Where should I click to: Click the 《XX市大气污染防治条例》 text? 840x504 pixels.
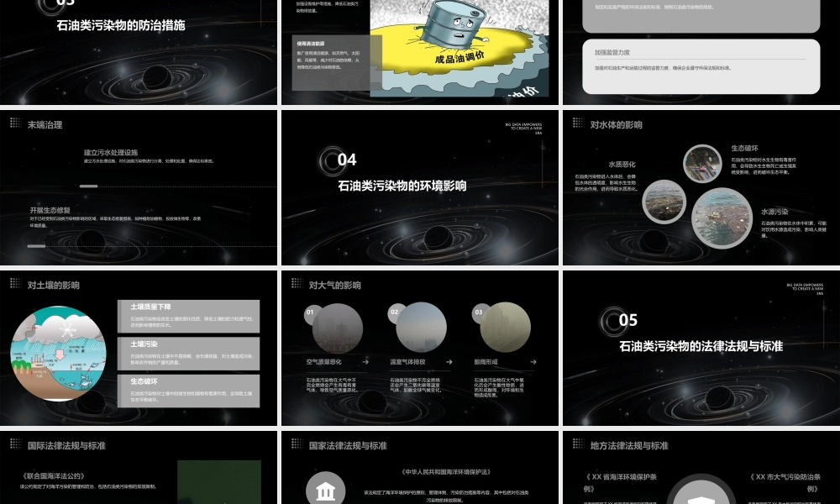[x=785, y=482]
